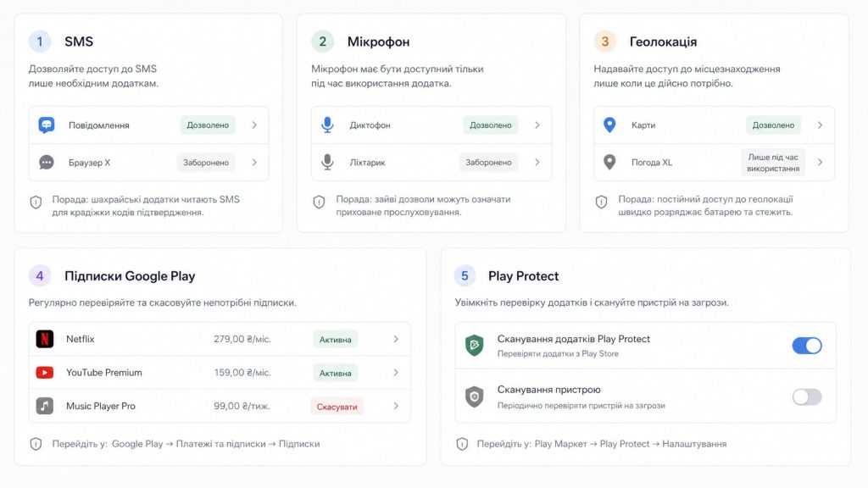This screenshot has height=488, width=868.
Task: Open Music Player Pro subscription chevron
Action: click(x=397, y=406)
